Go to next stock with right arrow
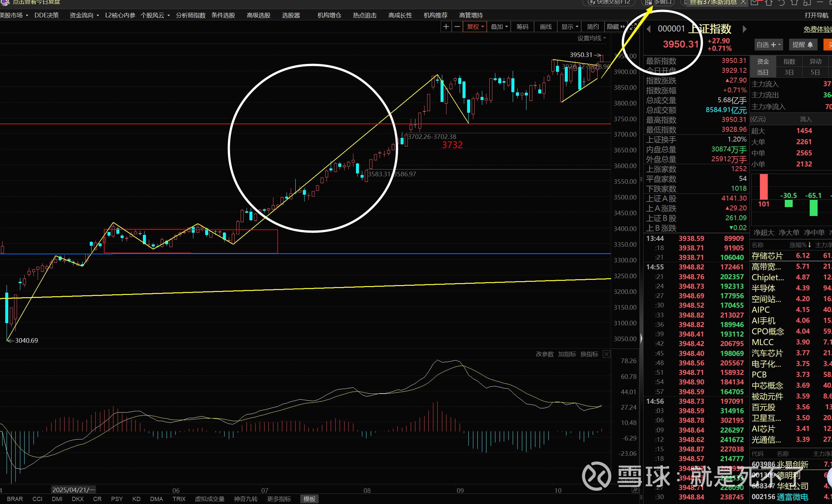Image resolution: width=832 pixels, height=504 pixels. click(744, 29)
